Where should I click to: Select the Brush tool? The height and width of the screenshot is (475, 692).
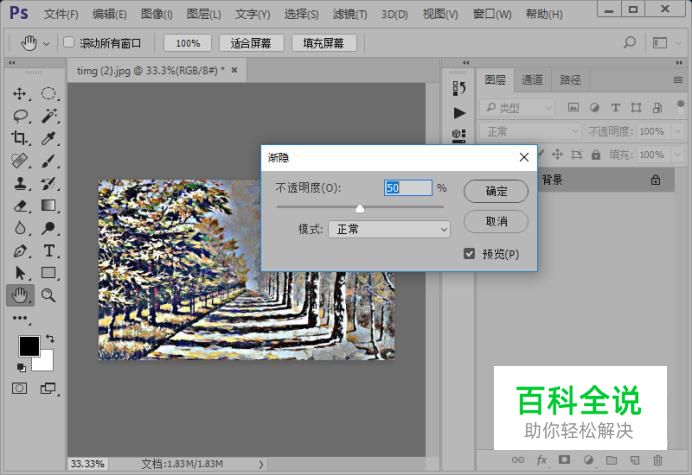(x=48, y=161)
